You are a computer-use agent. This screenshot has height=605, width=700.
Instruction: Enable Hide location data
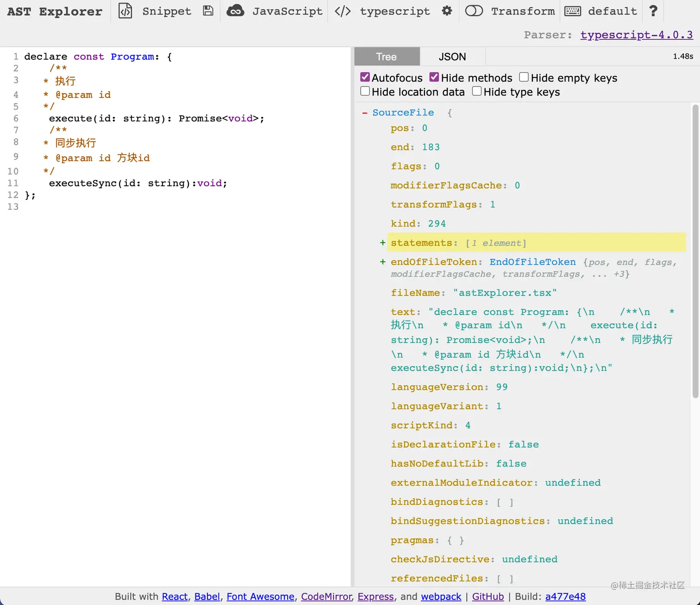coord(365,91)
